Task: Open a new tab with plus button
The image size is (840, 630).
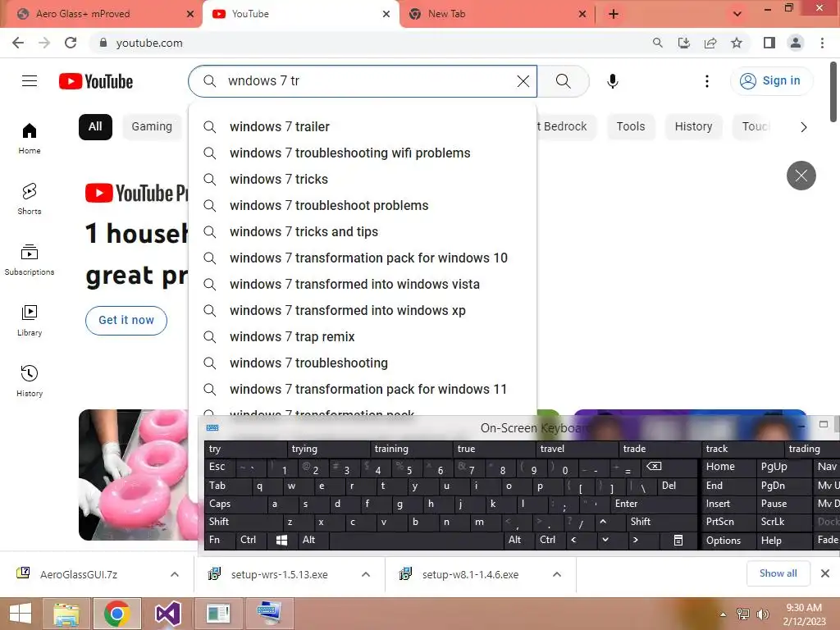Action: pos(614,14)
